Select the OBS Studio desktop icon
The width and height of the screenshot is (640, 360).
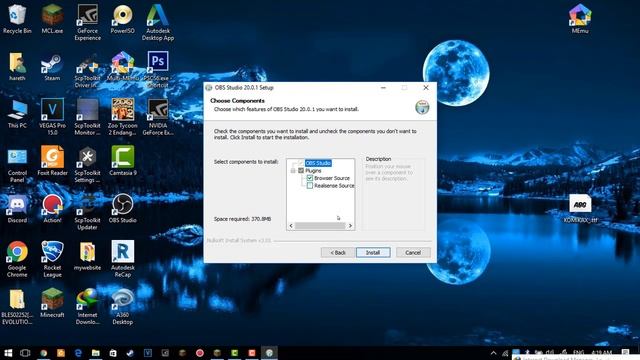pyautogui.click(x=122, y=209)
